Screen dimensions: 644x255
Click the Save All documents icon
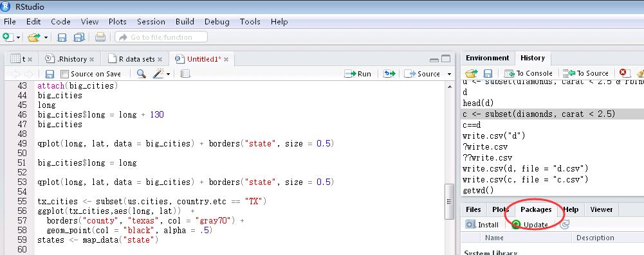pos(79,38)
